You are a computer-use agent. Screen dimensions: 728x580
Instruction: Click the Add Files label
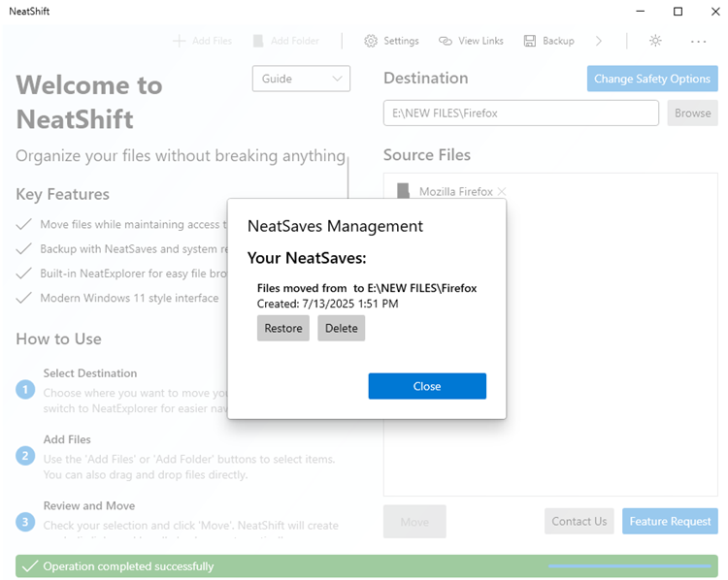213,41
